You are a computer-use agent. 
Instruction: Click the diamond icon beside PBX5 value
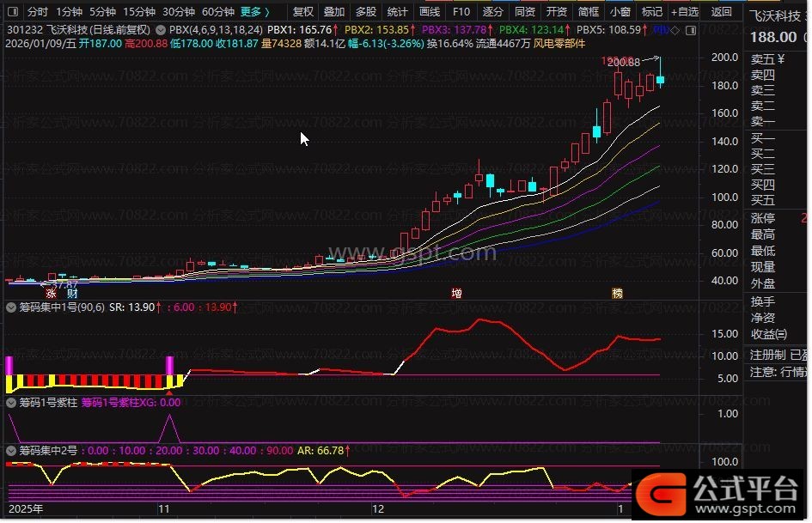675,29
